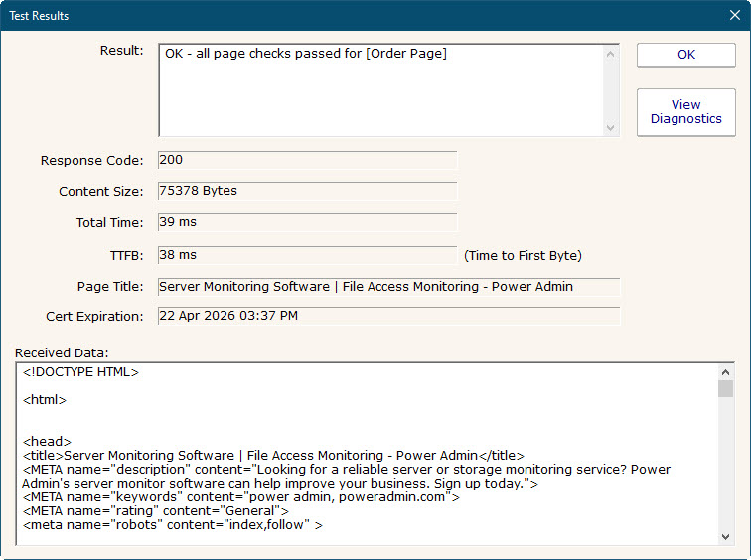Select the Page Title field
This screenshot has width=751, height=560.
point(388,287)
